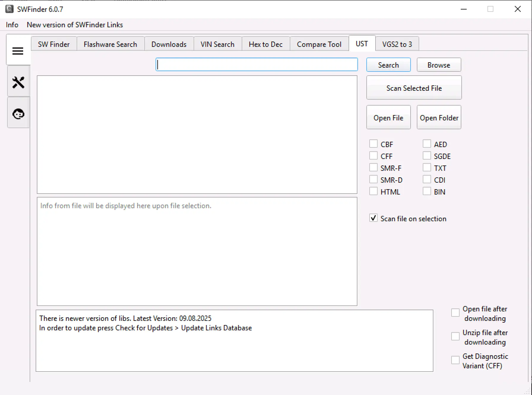Click the 'Update Links Database' instruction line

click(x=145, y=328)
